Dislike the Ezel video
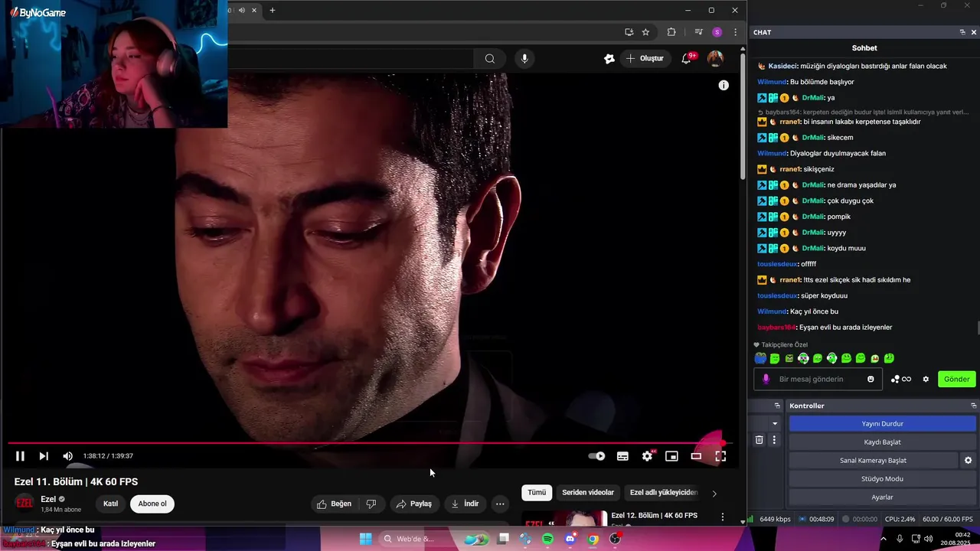The height and width of the screenshot is (551, 980). pos(371,504)
